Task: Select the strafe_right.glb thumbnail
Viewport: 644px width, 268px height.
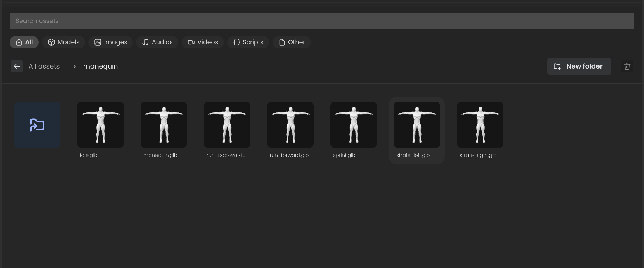Action: (x=480, y=125)
